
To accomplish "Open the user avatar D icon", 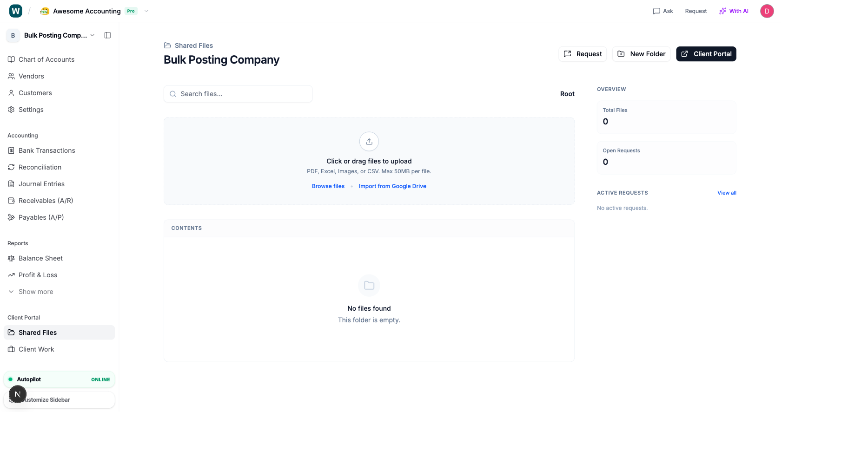I will 767,11.
